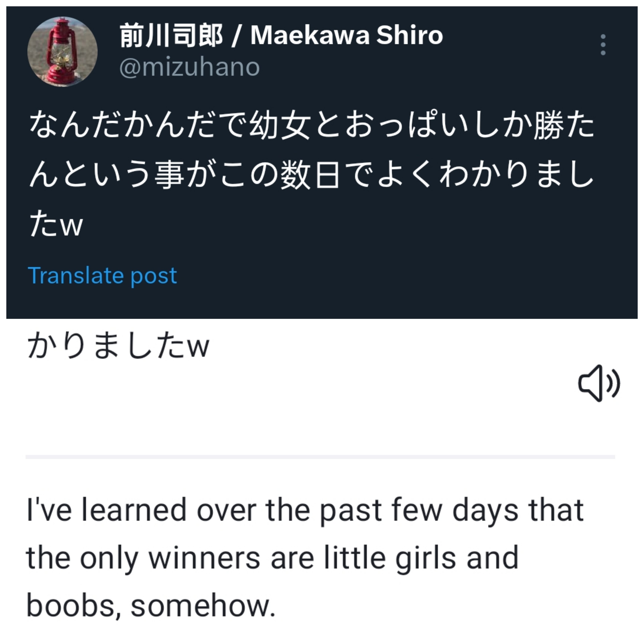
Task: Click the horizontal divider above the translation
Action: (320, 457)
